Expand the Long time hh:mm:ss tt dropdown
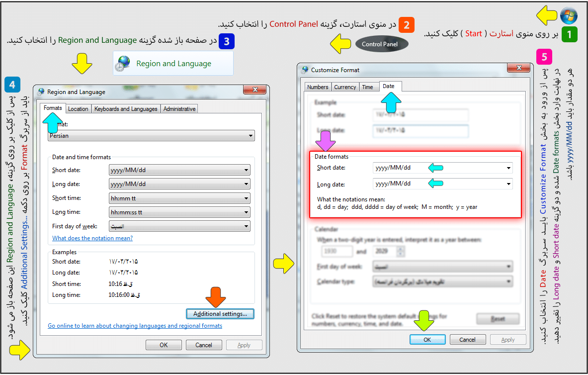Screen dimensions: 588x375 tap(179, 212)
